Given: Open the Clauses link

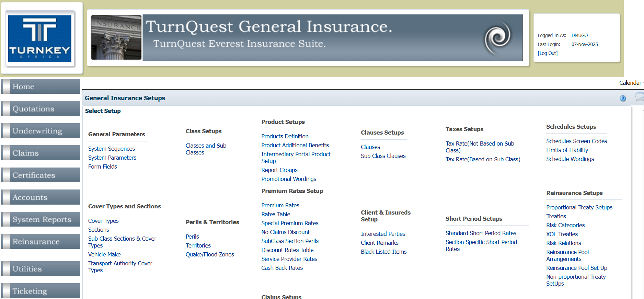Looking at the screenshot, I should coord(370,147).
